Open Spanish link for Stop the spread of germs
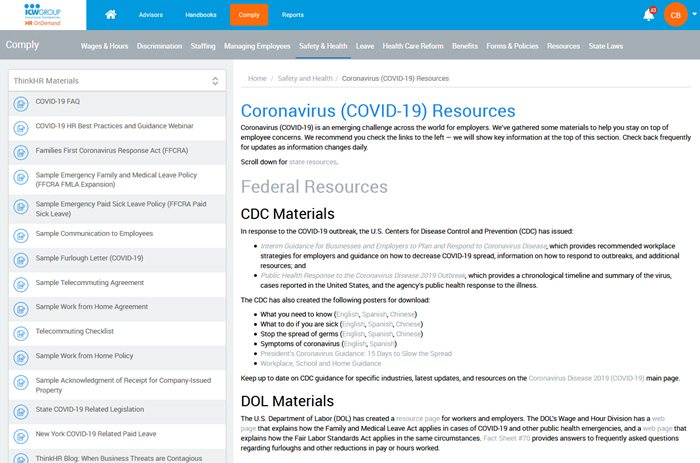This screenshot has width=700, height=463. 380,334
